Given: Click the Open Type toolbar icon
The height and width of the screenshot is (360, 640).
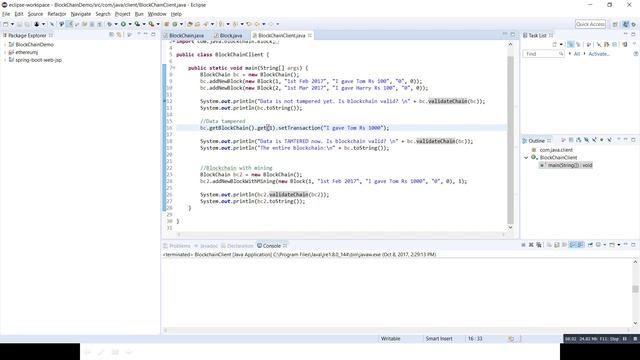Looking at the screenshot, I should 189,24.
